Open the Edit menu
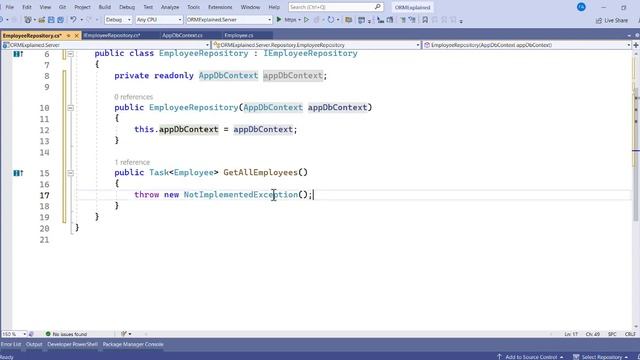This screenshot has height=360, width=640. pyautogui.click(x=27, y=7)
